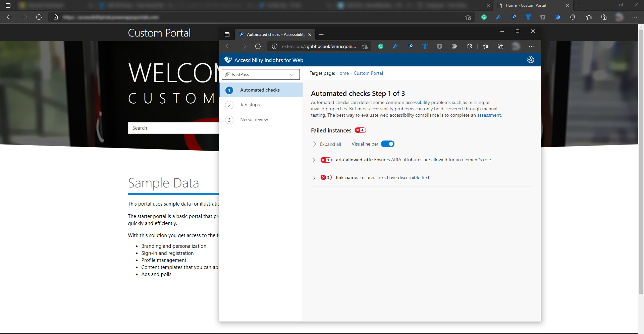Image resolution: width=644 pixels, height=334 pixels.
Task: Open the assessment link
Action: click(489, 115)
